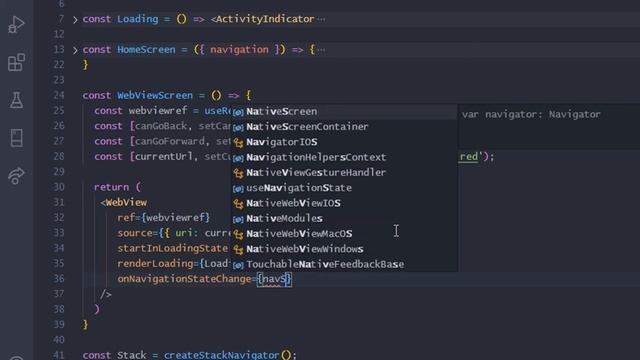Click the WebViewScreen identifier on line 24
640x360 pixels.
(155, 96)
